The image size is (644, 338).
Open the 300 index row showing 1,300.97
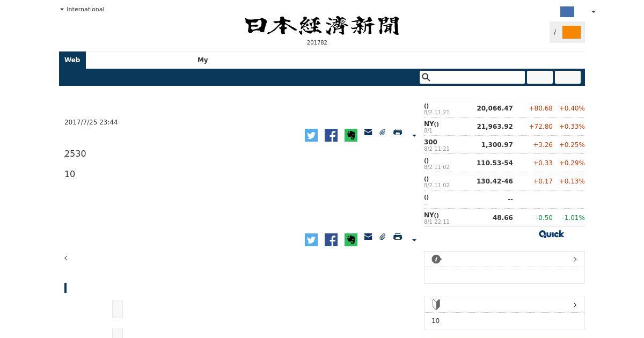pyautogui.click(x=504, y=145)
